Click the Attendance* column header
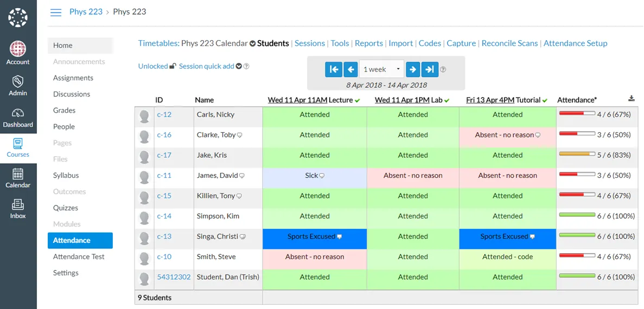 click(x=577, y=100)
